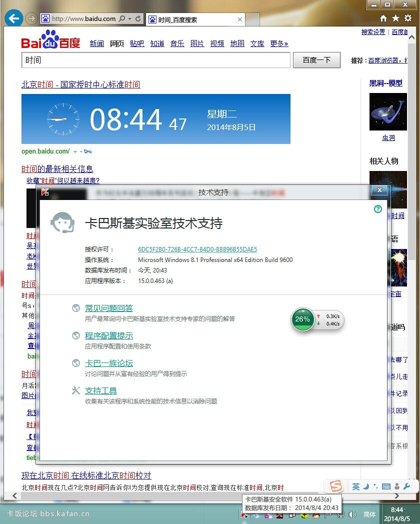Open 现在北京时间 在线标准北京时间校对 result
Image resolution: width=420 pixels, height=524 pixels.
(86, 475)
